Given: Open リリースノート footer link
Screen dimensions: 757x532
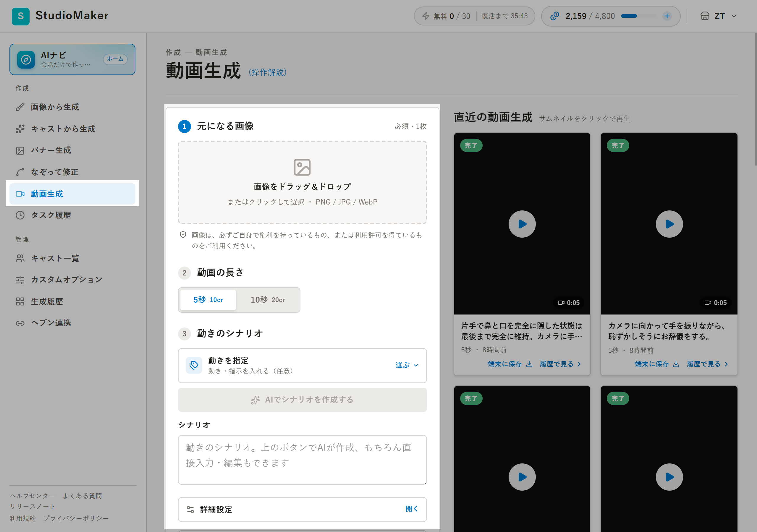Looking at the screenshot, I should click(x=32, y=507).
